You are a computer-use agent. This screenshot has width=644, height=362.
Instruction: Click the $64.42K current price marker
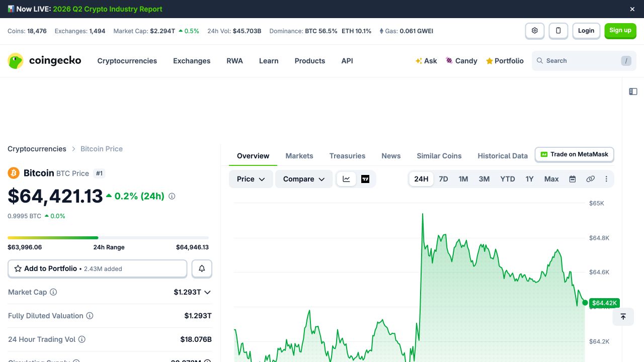[604, 303]
